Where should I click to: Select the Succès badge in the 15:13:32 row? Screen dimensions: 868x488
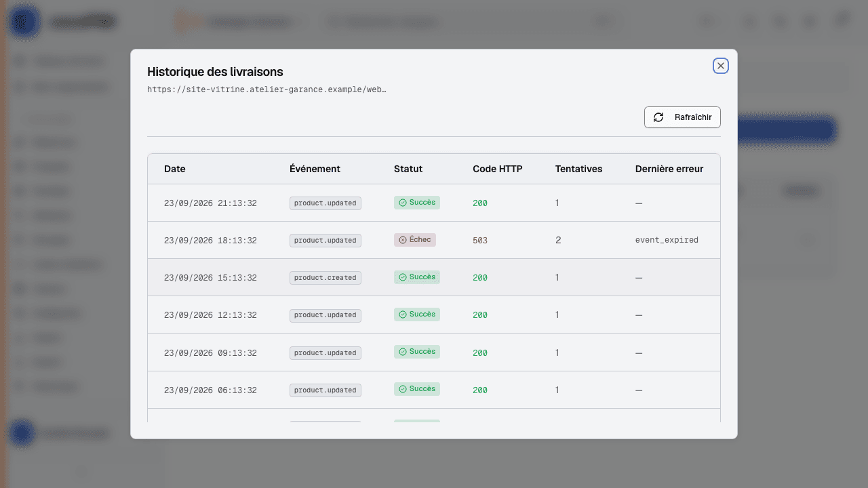click(417, 277)
